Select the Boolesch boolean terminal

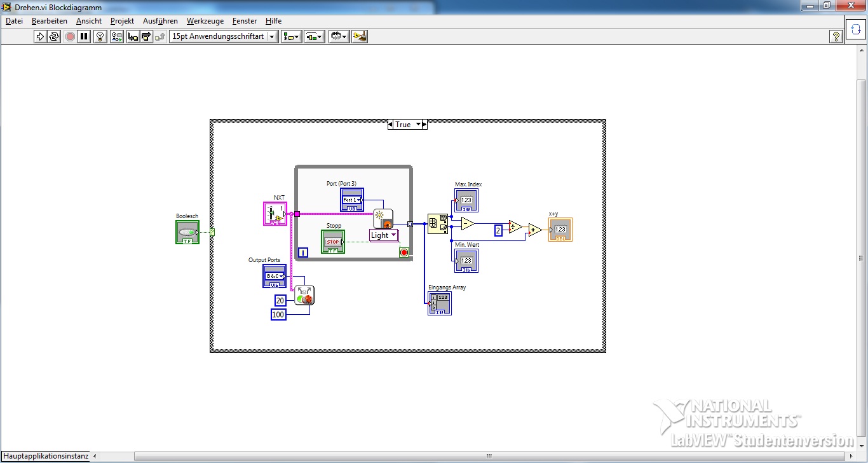coord(187,232)
